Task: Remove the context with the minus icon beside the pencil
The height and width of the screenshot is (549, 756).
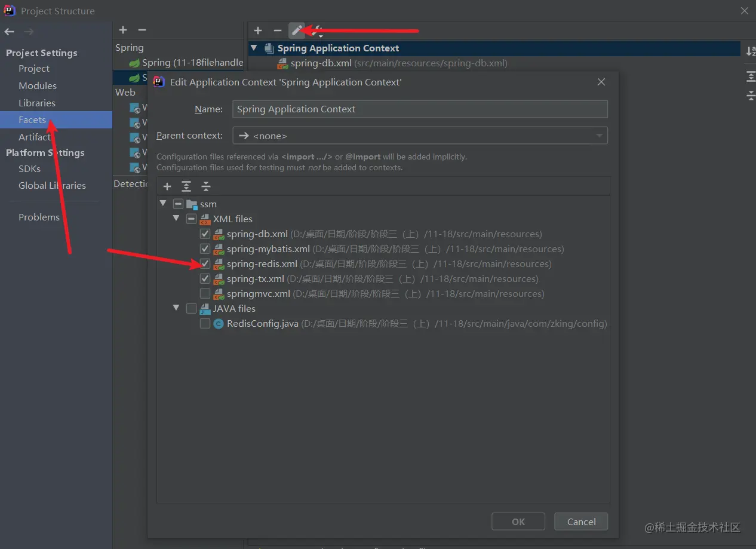Action: (277, 30)
